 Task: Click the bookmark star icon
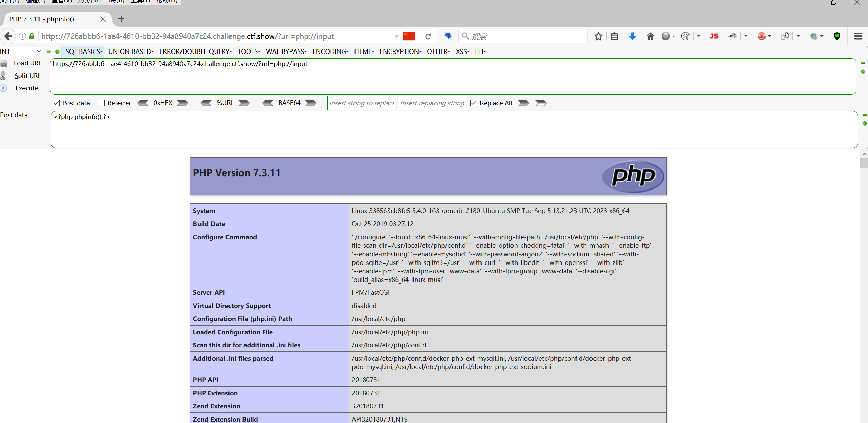[x=598, y=36]
